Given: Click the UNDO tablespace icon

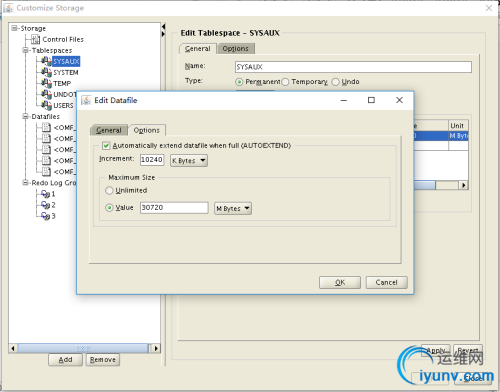Looking at the screenshot, I should coord(46,94).
